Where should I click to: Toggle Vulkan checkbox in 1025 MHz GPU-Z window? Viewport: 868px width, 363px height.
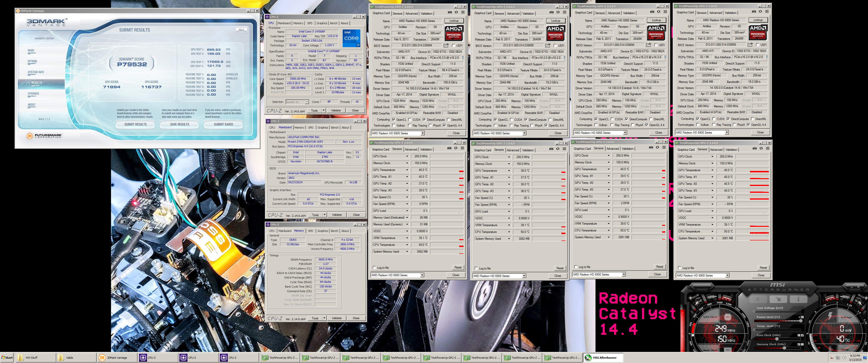[393, 126]
